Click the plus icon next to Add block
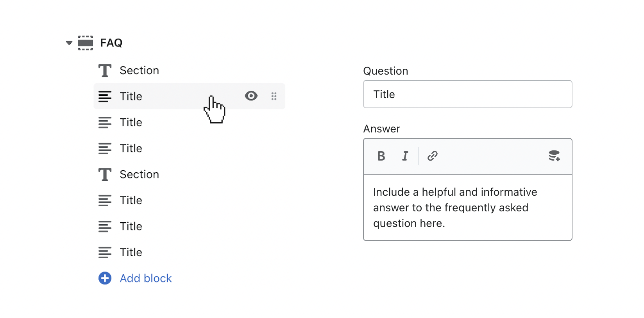This screenshot has width=644, height=318. (104, 278)
